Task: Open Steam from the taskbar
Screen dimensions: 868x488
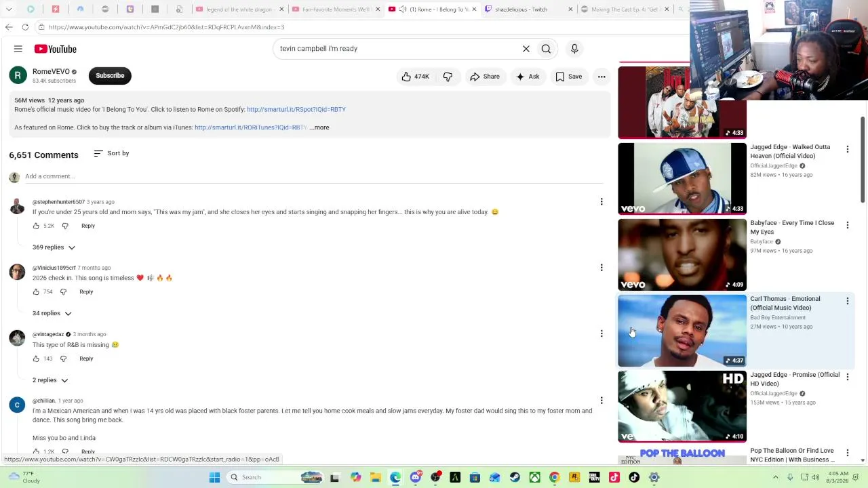Action: tap(515, 477)
